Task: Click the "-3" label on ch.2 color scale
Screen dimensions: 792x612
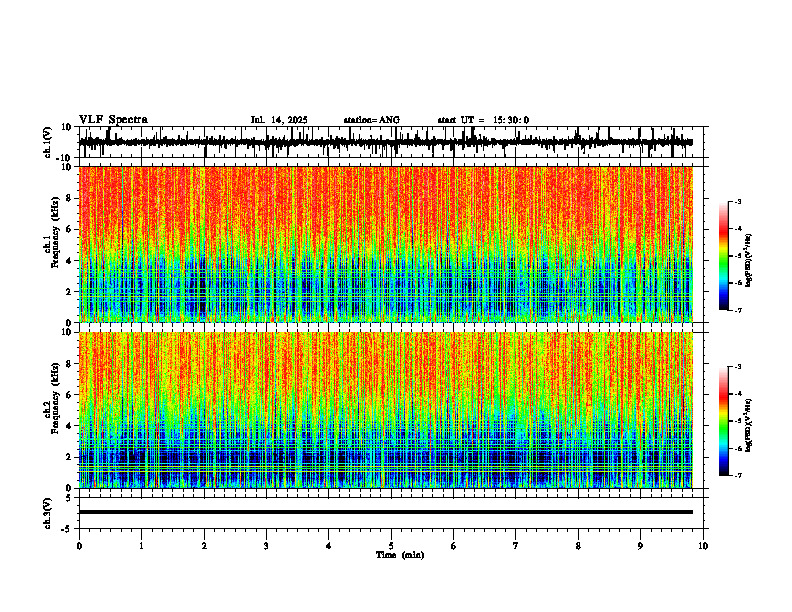Action: (x=737, y=367)
